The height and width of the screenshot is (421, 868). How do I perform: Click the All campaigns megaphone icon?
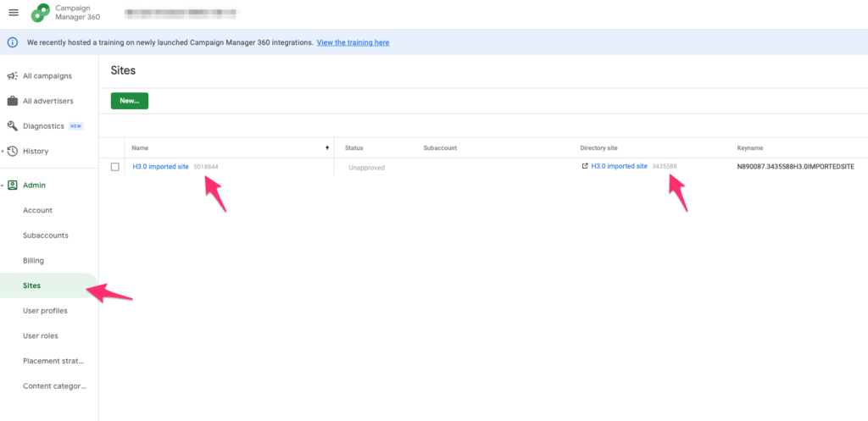(x=13, y=76)
